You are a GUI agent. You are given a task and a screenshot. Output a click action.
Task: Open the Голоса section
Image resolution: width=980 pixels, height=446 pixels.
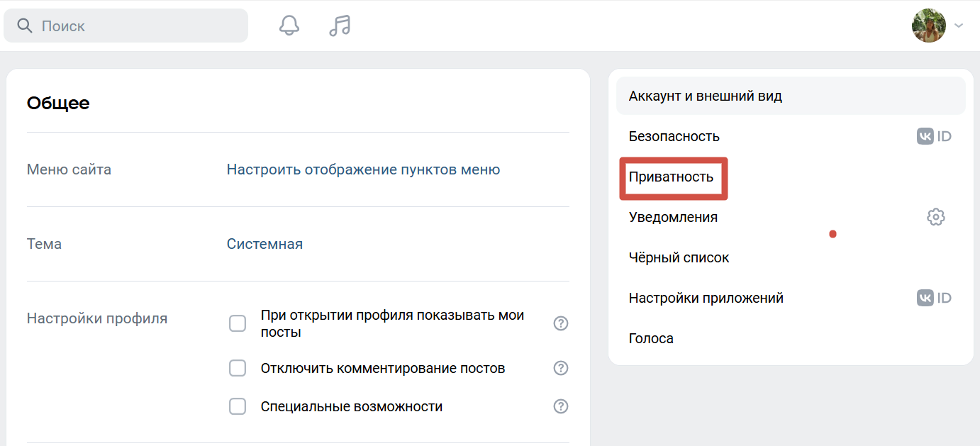pos(651,338)
